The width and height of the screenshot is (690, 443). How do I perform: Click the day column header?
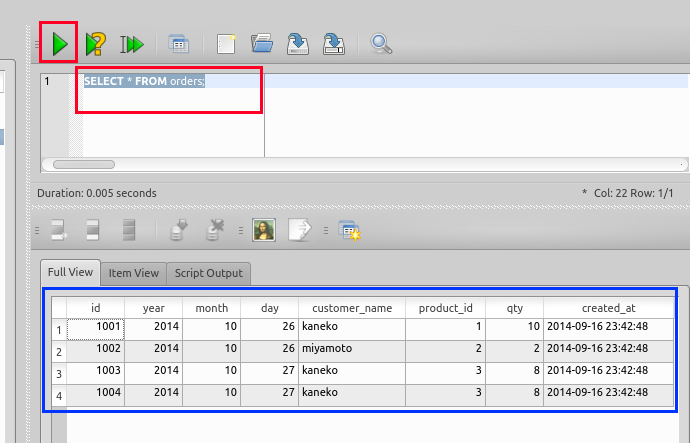(270, 308)
